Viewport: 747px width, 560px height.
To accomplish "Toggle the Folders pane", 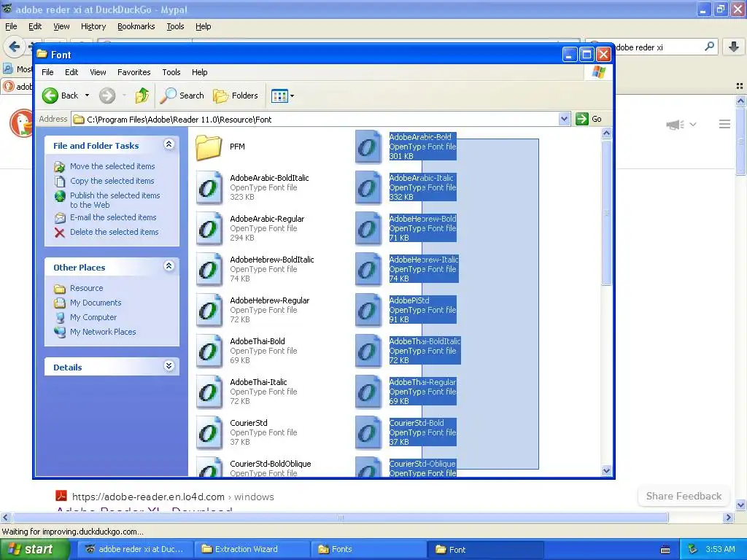I will 236,96.
